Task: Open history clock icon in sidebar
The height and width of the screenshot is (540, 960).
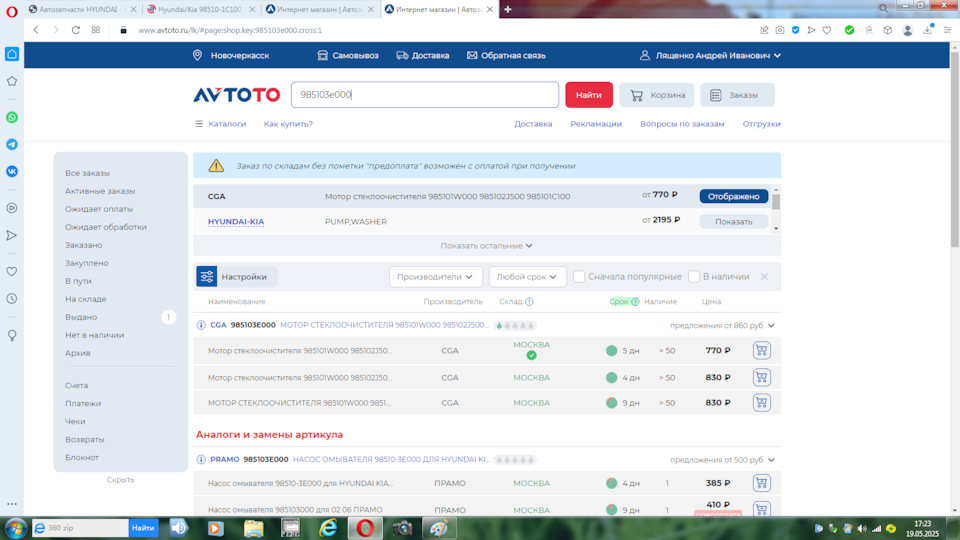Action: pyautogui.click(x=12, y=299)
